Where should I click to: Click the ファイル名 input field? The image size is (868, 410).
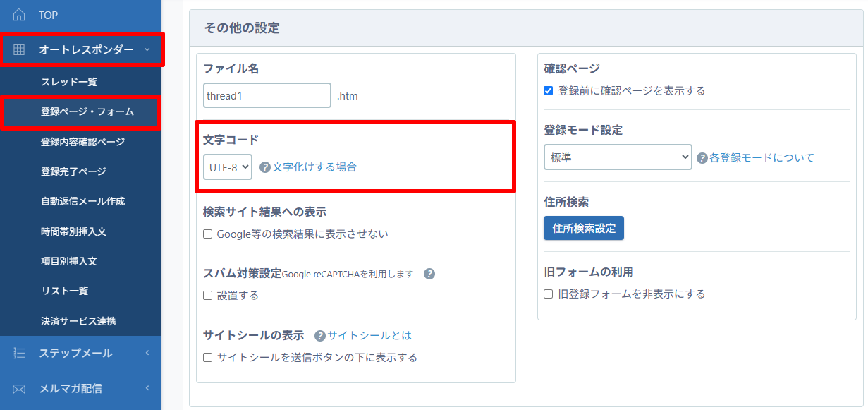click(x=267, y=95)
